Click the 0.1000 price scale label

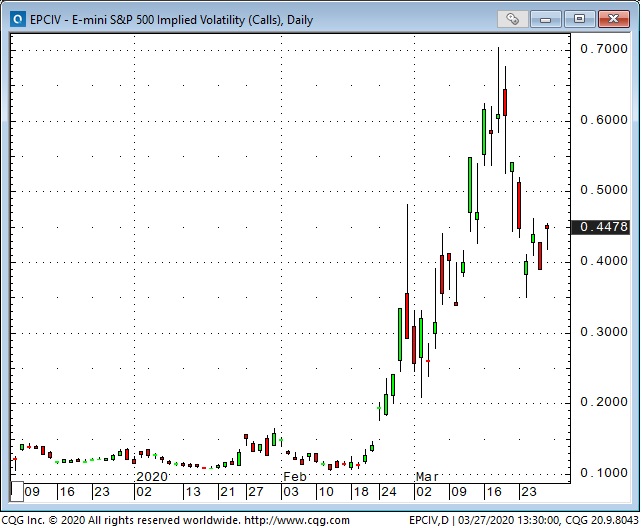[x=604, y=473]
